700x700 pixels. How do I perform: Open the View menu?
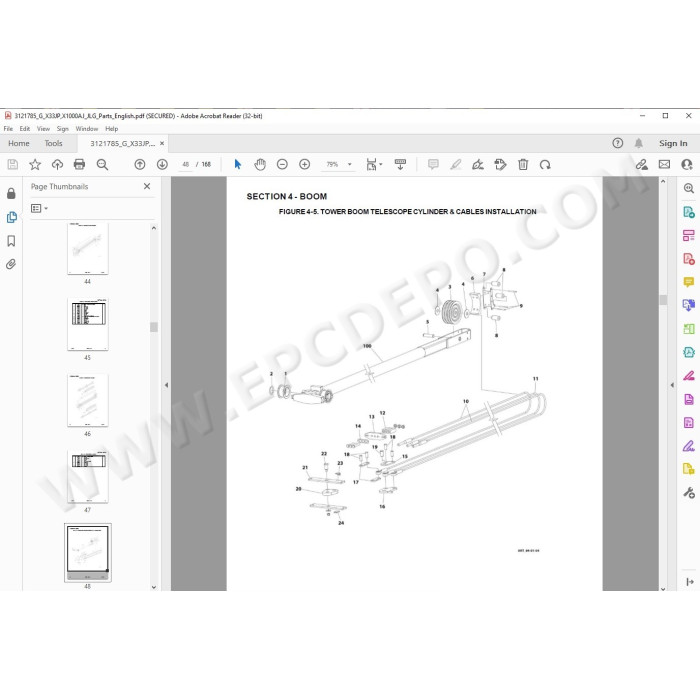click(x=43, y=129)
